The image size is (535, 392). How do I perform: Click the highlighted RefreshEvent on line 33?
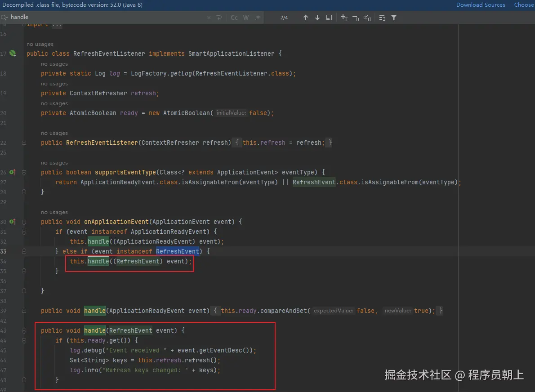[178, 251]
